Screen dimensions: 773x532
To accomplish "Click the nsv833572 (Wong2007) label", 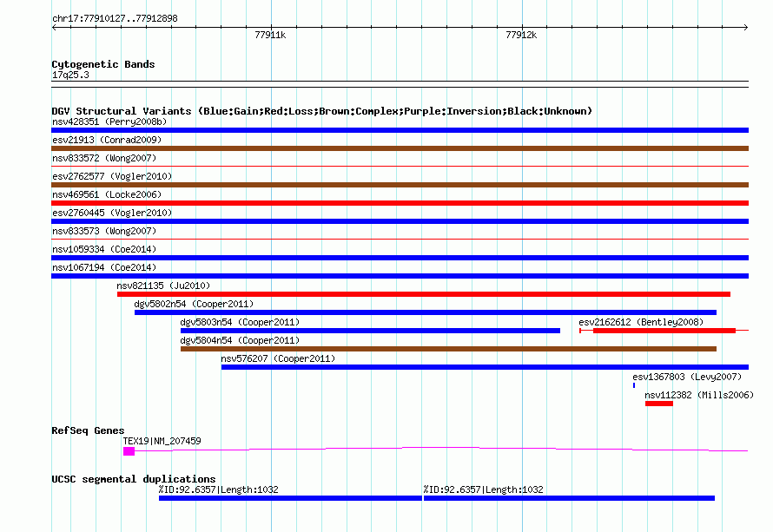I will pos(104,158).
